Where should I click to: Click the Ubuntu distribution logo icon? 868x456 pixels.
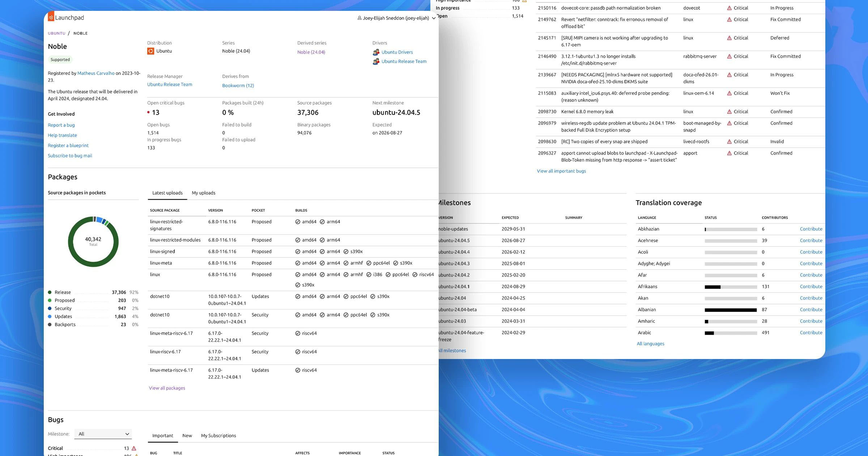(x=150, y=51)
